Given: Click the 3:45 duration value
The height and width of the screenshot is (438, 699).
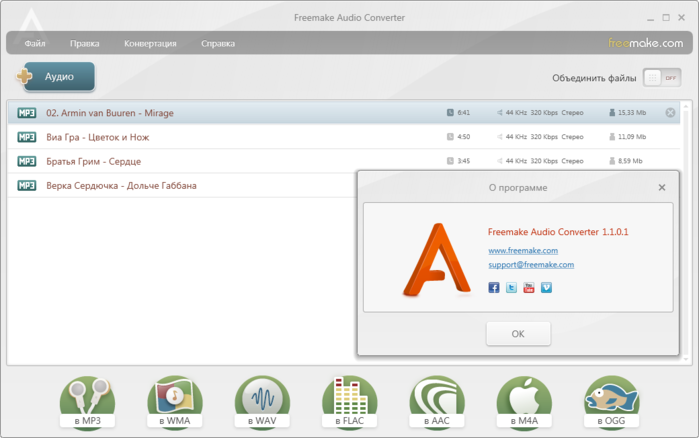Looking at the screenshot, I should coord(464,161).
